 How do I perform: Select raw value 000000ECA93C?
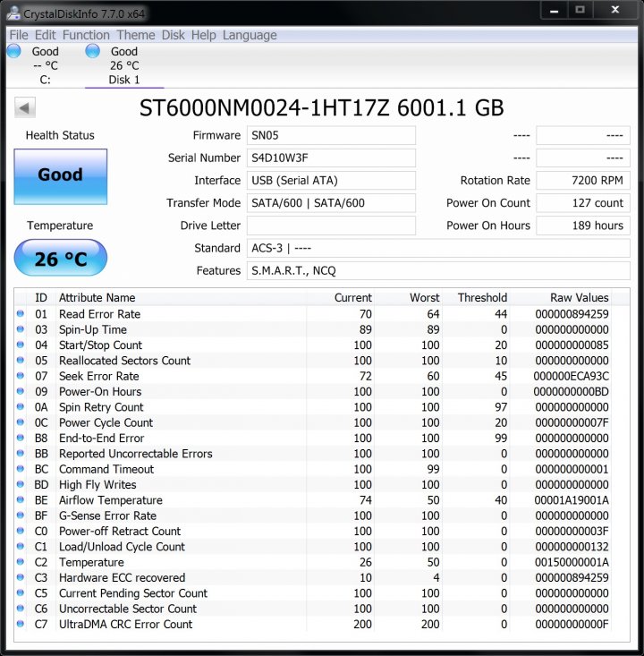[572, 376]
